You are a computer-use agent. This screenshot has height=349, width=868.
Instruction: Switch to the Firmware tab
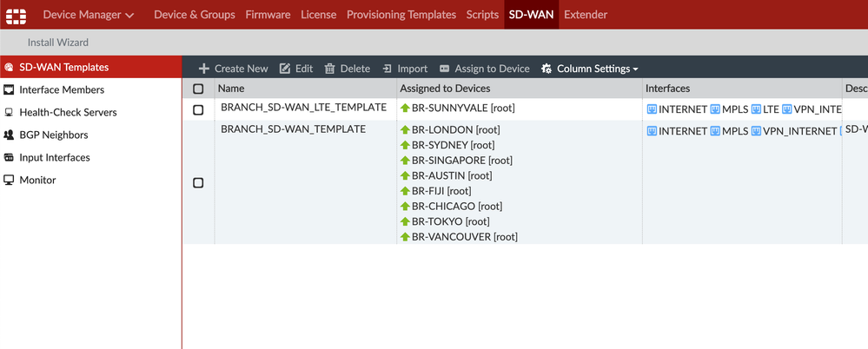tap(268, 15)
